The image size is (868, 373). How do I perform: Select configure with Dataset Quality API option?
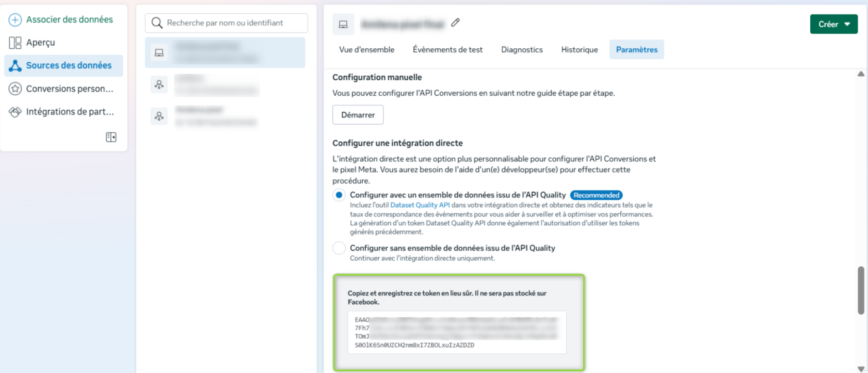pos(339,195)
